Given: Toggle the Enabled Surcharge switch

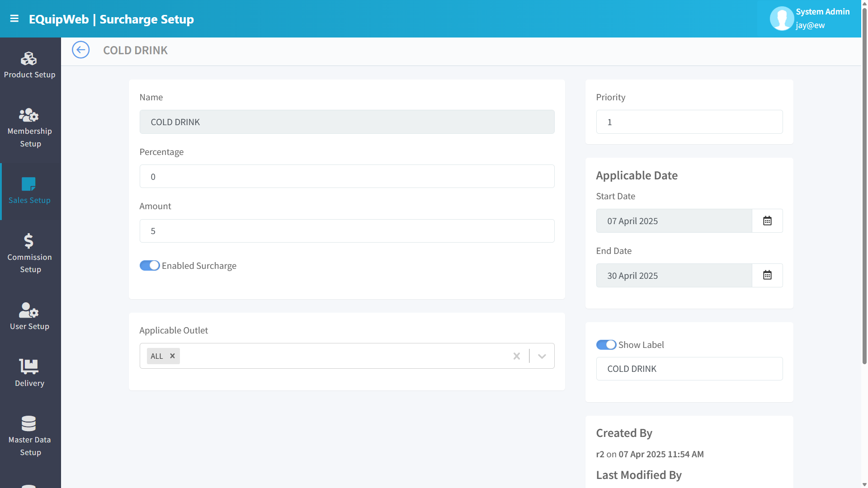Looking at the screenshot, I should click(150, 266).
